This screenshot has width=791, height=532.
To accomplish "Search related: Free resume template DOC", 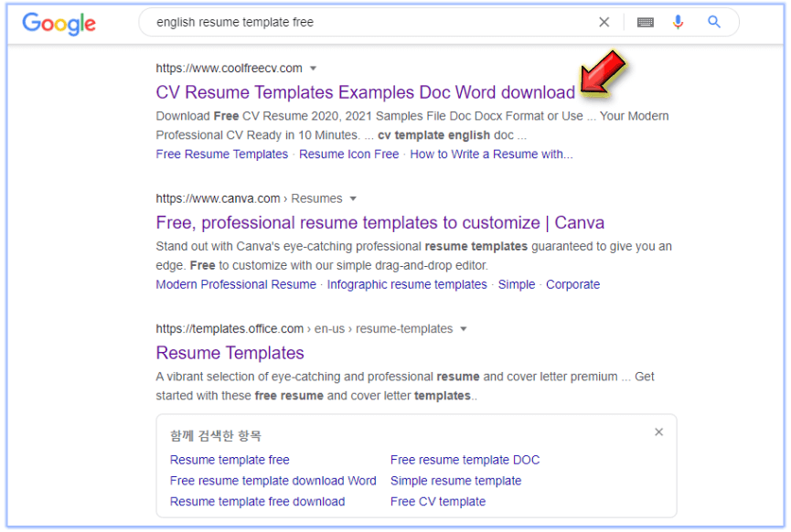I will coord(465,460).
